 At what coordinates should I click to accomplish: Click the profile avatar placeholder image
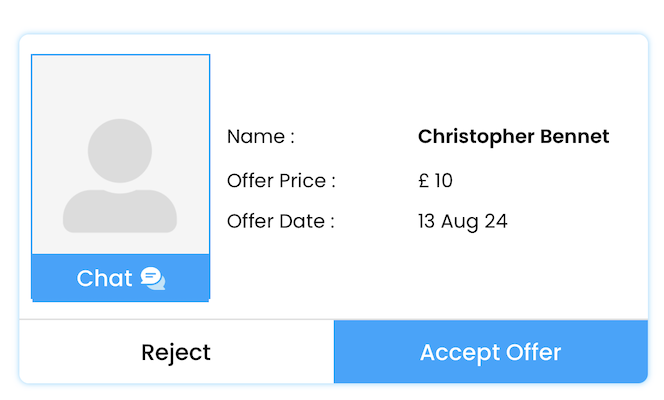(120, 155)
